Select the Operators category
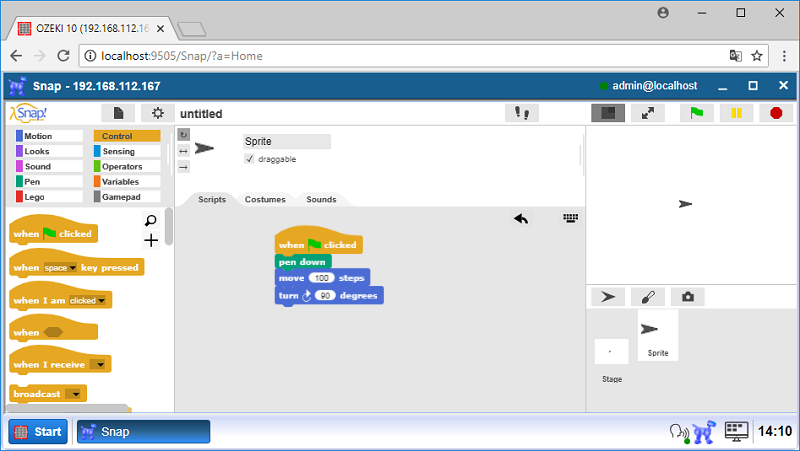The width and height of the screenshot is (800, 451). [x=127, y=166]
